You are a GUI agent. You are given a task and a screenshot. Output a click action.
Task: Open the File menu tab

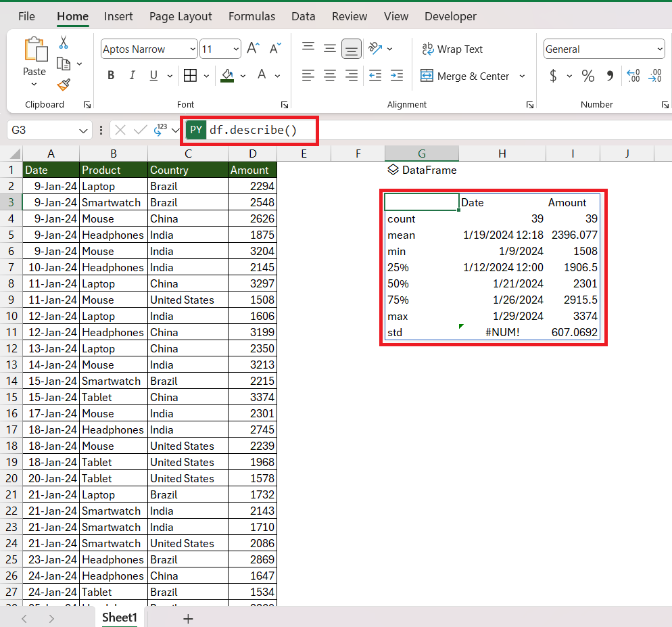coord(26,16)
